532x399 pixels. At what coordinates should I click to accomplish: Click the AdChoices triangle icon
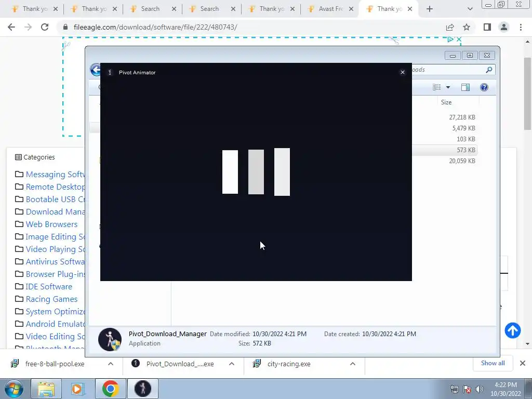450,39
